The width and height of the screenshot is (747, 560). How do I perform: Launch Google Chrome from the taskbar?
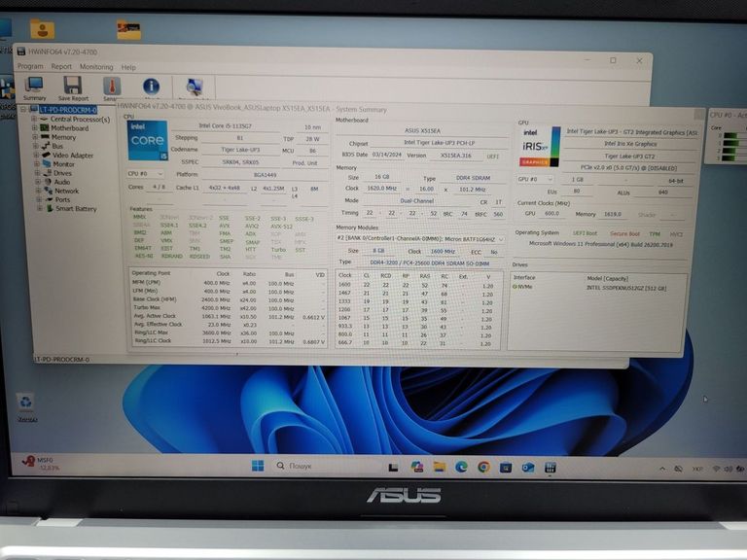click(x=483, y=467)
